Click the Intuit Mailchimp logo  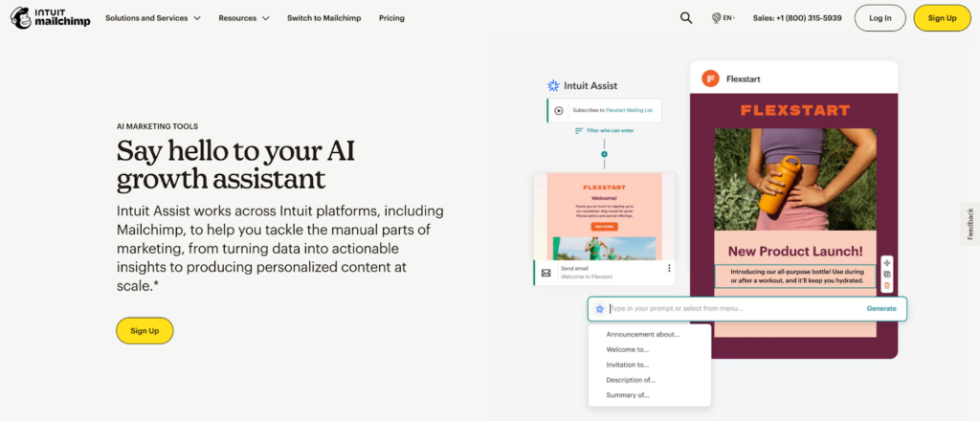(51, 18)
